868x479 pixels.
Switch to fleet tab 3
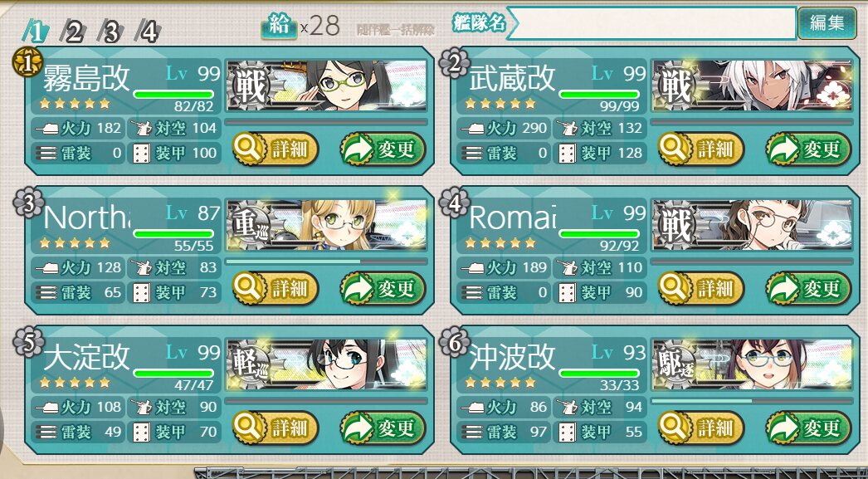pos(110,32)
